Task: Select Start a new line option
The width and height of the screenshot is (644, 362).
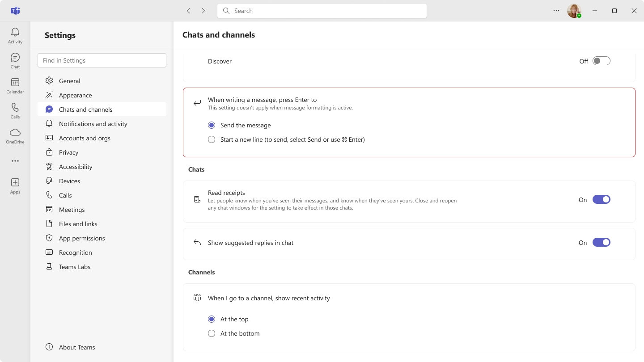Action: (x=212, y=139)
